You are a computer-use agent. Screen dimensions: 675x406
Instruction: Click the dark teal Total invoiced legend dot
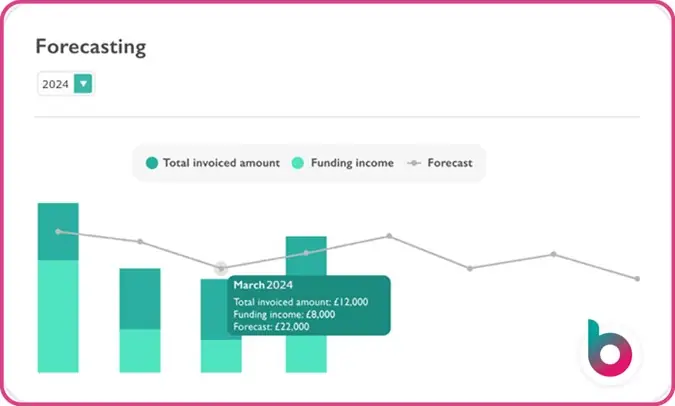151,162
